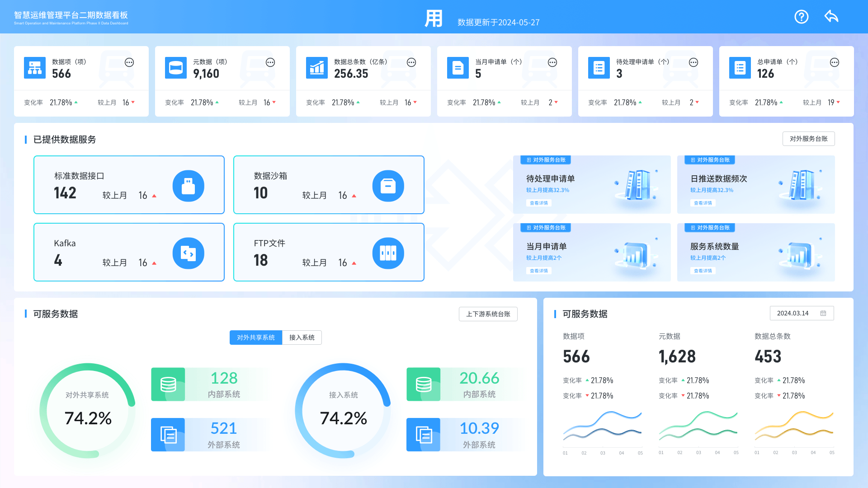Click the 对外共享系统 74.2% progress ring
Screen dimensions: 868x488
pos(88,411)
